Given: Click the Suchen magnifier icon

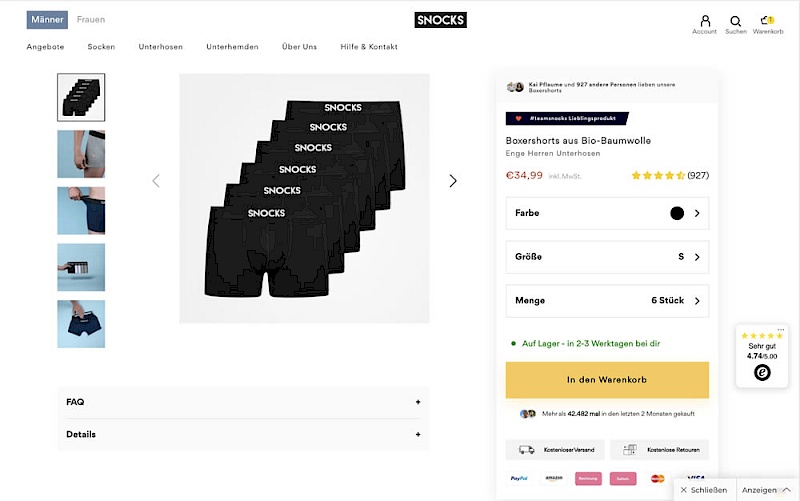Looking at the screenshot, I should 736,21.
